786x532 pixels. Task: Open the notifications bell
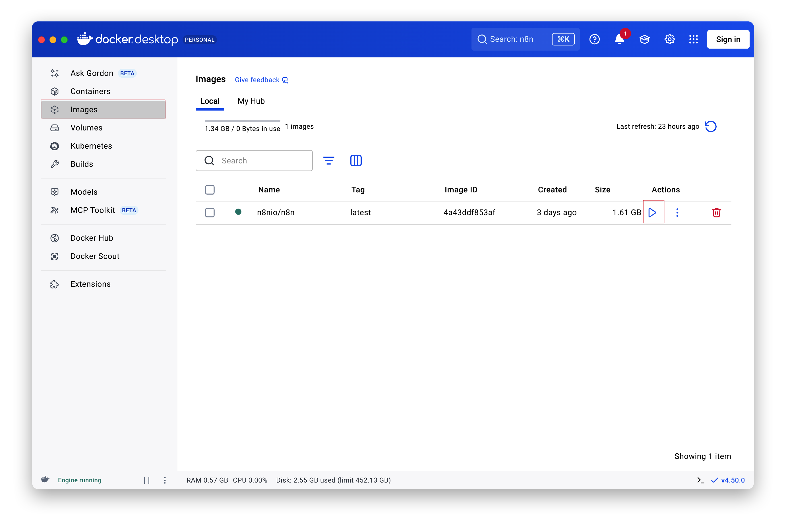point(619,39)
